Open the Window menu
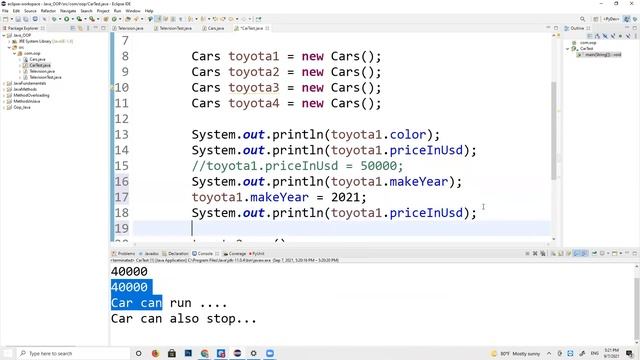 [x=133, y=11]
